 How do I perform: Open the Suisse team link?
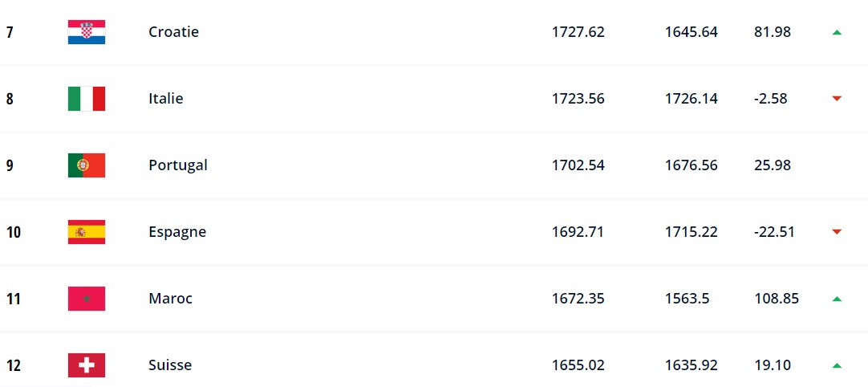170,365
